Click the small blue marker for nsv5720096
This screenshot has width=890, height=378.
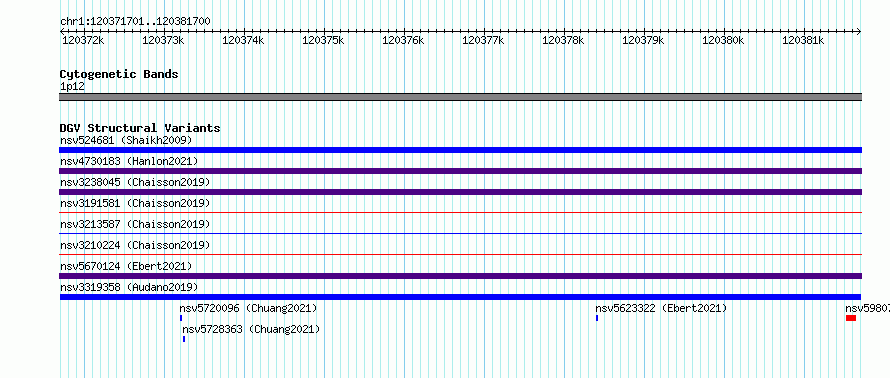coord(181,318)
